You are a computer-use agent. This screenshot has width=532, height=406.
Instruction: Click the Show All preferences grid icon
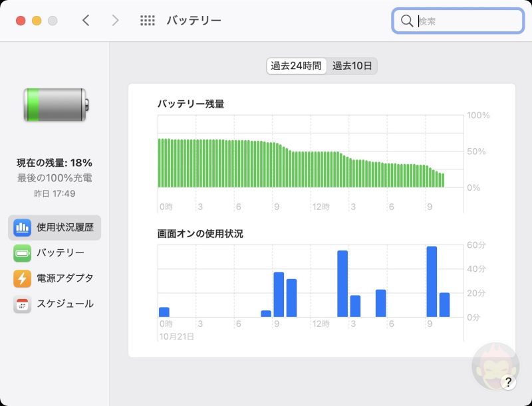coord(146,21)
